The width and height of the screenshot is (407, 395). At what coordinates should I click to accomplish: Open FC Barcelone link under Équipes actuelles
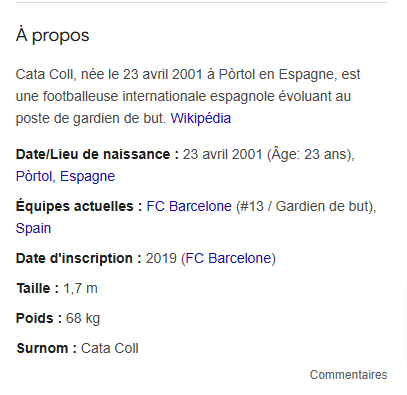click(x=189, y=206)
